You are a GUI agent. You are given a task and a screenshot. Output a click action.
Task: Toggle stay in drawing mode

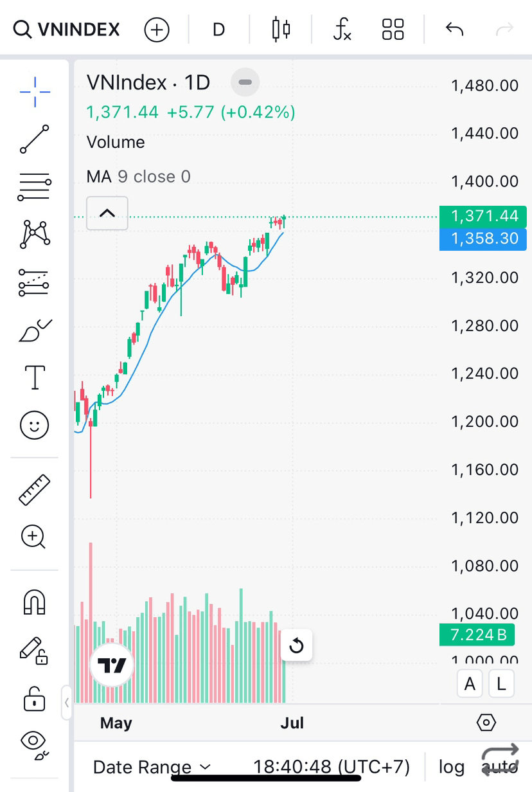point(35,651)
